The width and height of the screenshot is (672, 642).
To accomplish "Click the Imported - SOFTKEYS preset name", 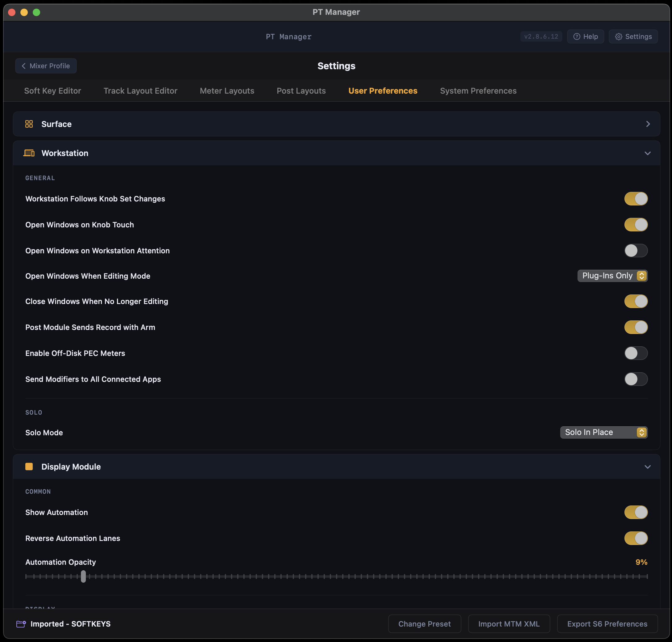I will coord(70,624).
